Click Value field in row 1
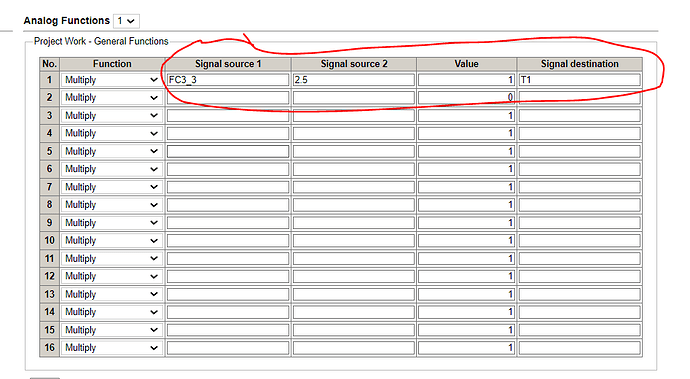 466,80
